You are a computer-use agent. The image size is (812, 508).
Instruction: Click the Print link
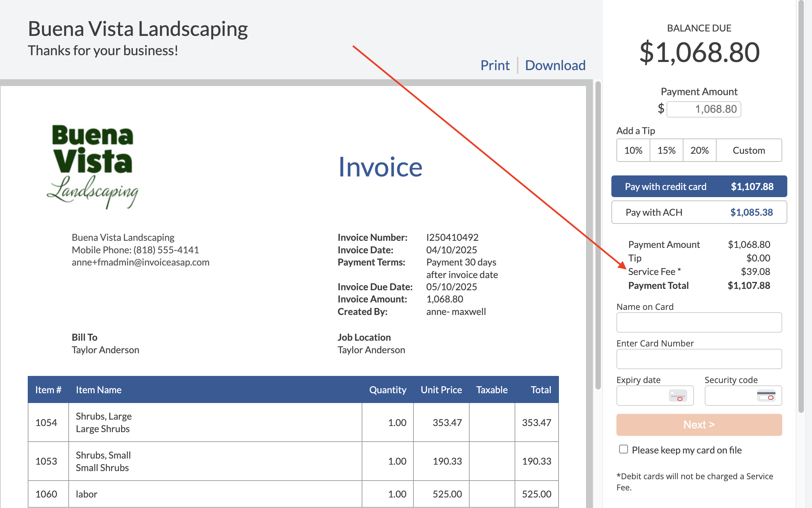[x=495, y=65]
